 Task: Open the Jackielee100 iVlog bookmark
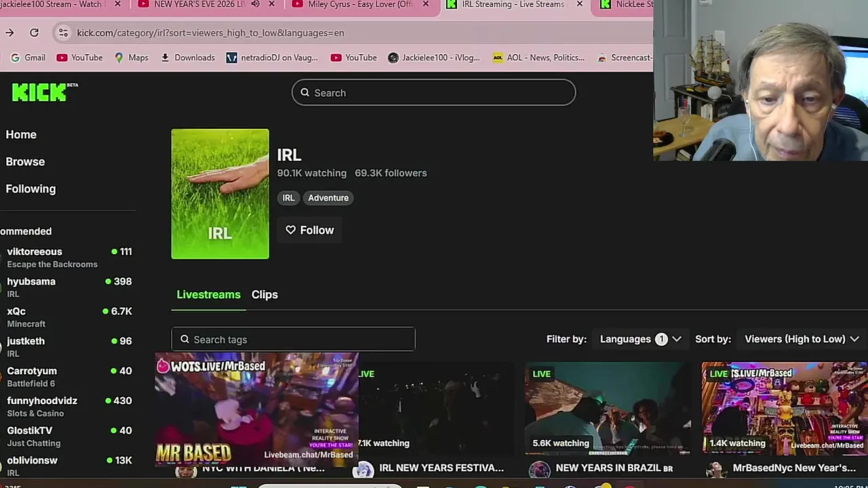click(x=434, y=58)
